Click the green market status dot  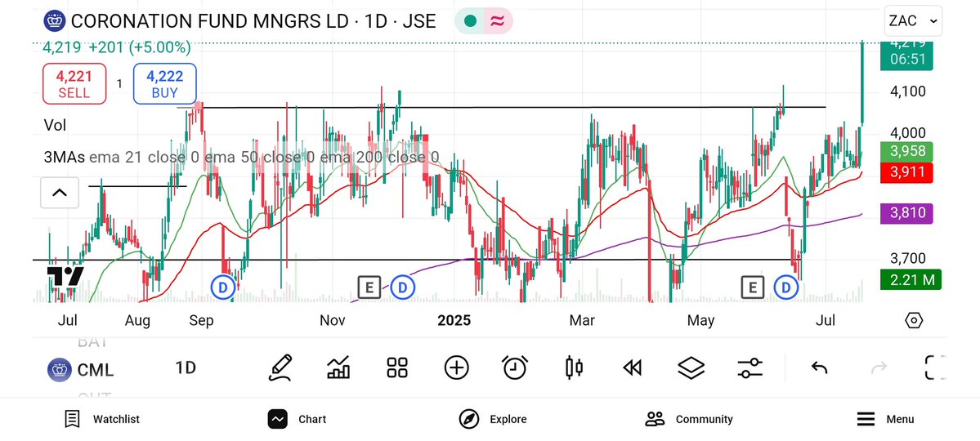tap(470, 21)
